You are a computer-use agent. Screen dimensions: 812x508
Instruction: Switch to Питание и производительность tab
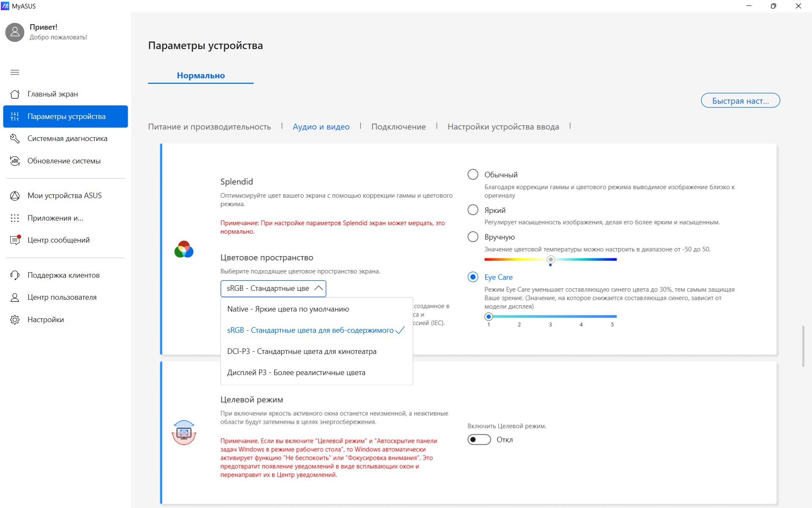point(209,127)
